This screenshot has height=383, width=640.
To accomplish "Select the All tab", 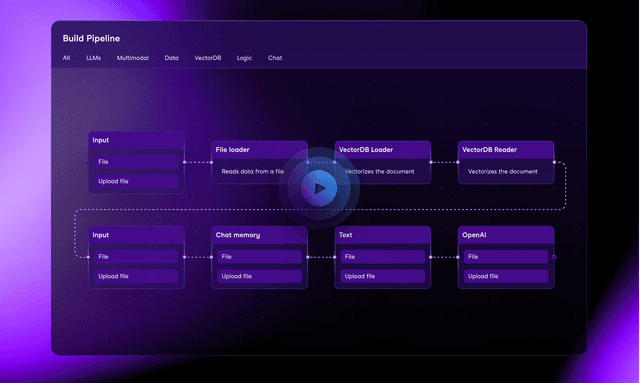I will (66, 58).
